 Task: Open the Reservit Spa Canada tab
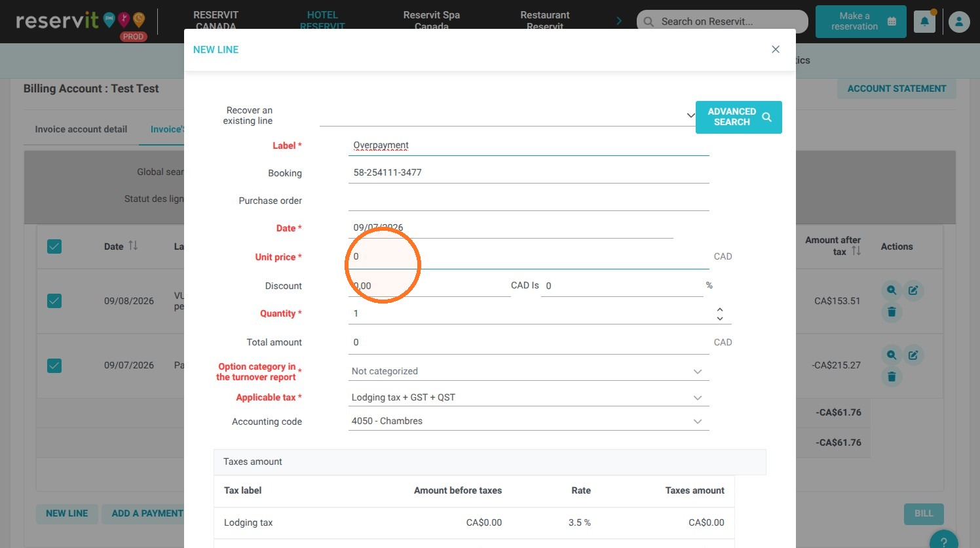(432, 21)
